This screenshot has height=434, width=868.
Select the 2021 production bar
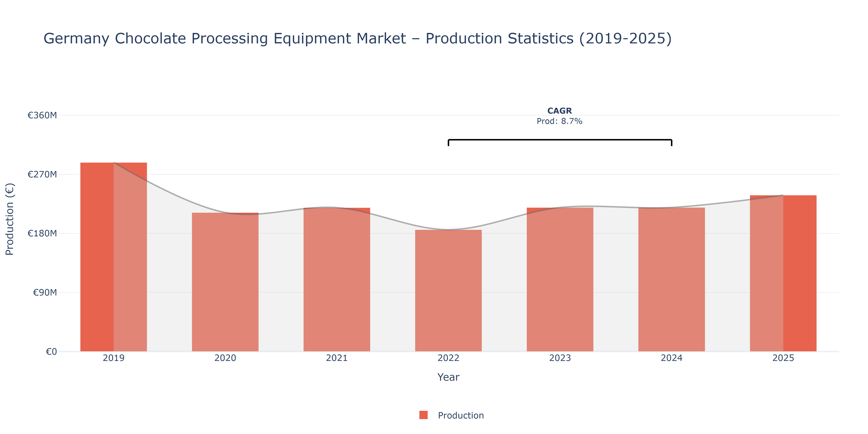[337, 280]
